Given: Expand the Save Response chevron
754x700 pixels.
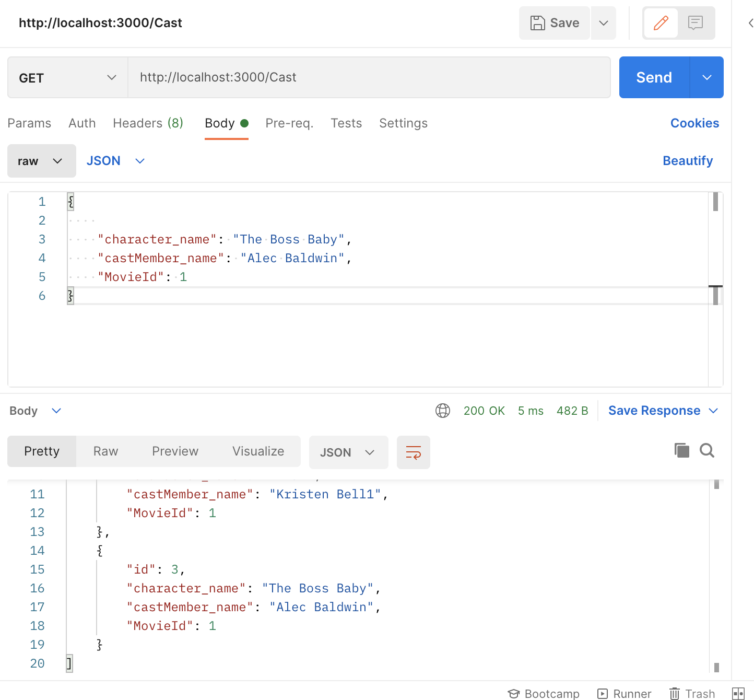Looking at the screenshot, I should coord(713,411).
